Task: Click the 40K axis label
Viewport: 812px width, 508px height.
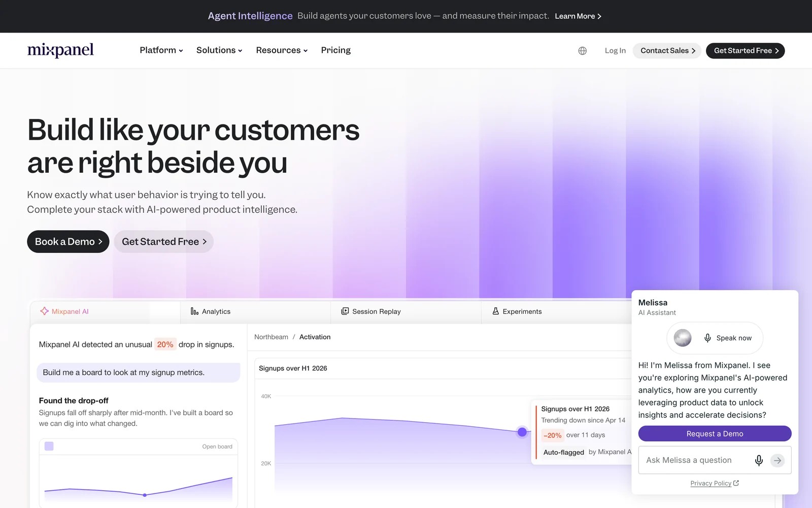Action: click(x=266, y=396)
